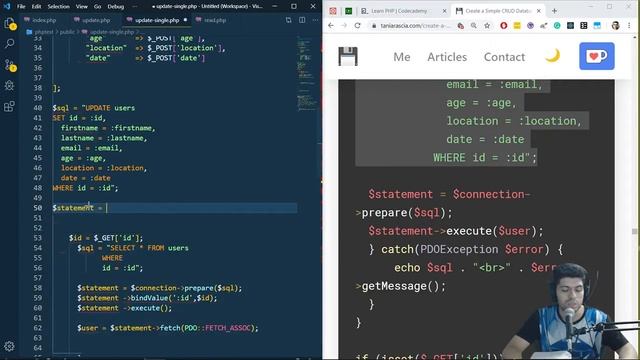
Task: Click the update-single.php breadcrumb item
Action: pos(111,31)
